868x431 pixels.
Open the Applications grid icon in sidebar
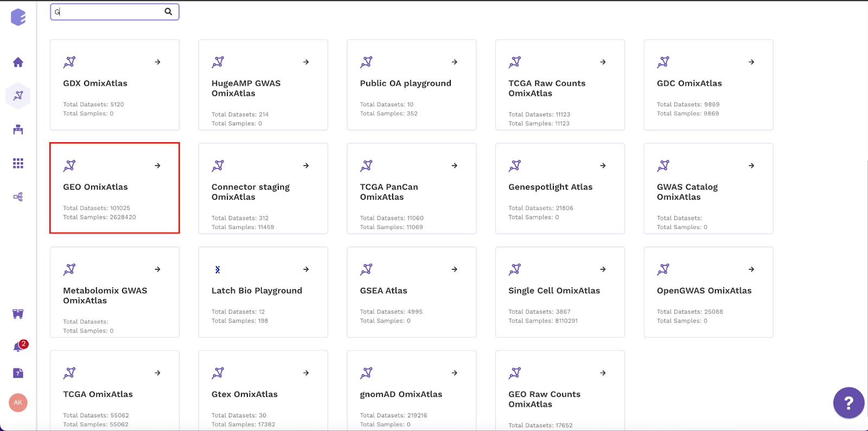18,163
